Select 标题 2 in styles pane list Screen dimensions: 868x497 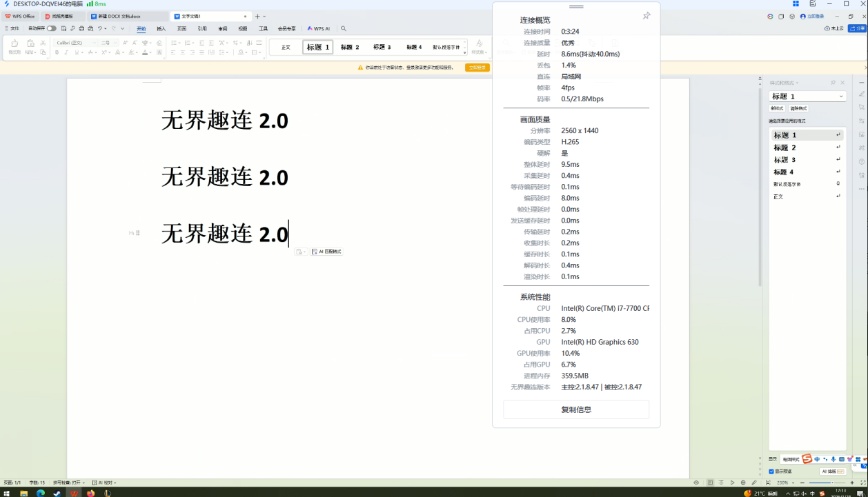pos(807,148)
